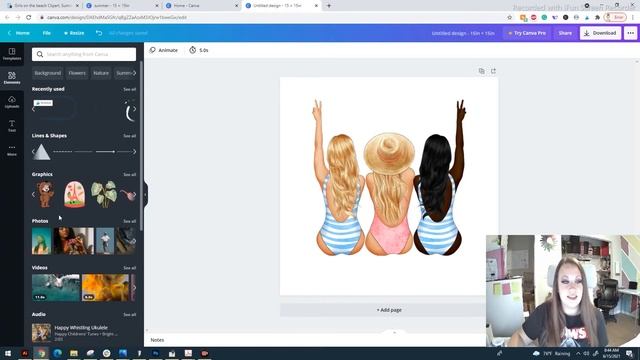Screen dimensions: 640x360
Task: Click the Animate button
Action: point(164,50)
